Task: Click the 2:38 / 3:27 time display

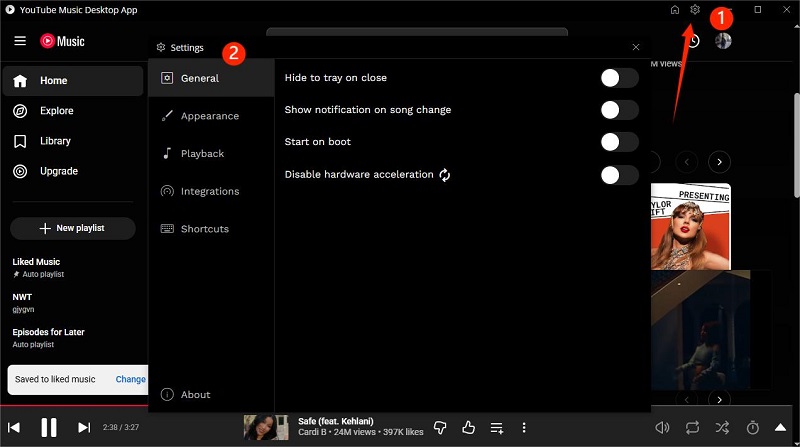Action: (121, 428)
